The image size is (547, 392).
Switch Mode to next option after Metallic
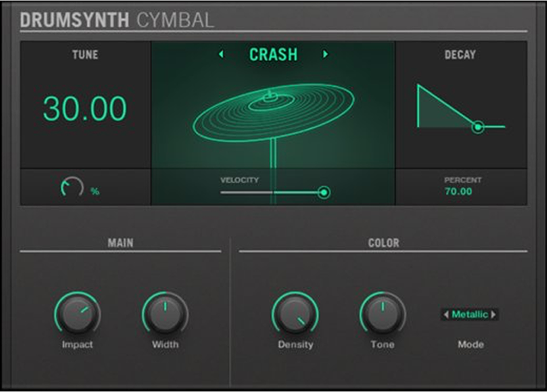[494, 315]
